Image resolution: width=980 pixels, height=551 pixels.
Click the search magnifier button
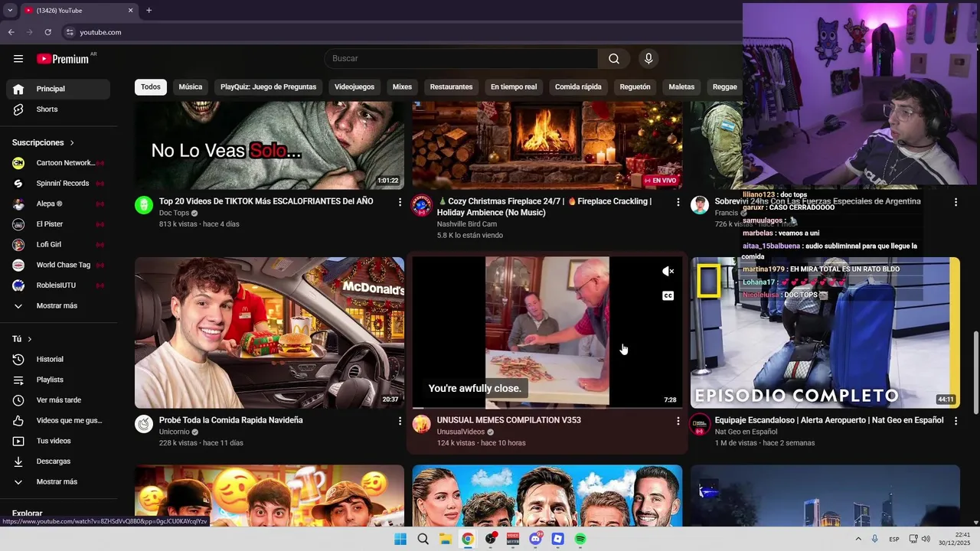coord(614,59)
